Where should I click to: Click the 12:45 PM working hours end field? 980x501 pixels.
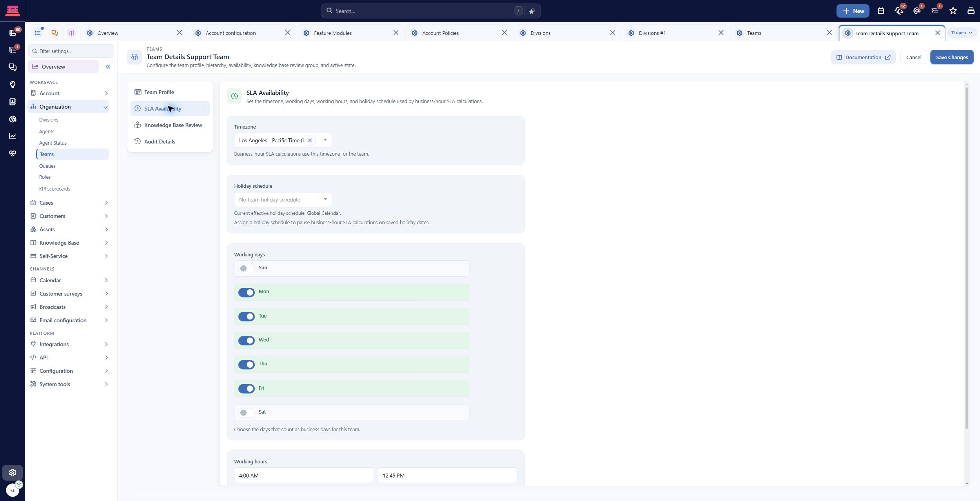448,476
